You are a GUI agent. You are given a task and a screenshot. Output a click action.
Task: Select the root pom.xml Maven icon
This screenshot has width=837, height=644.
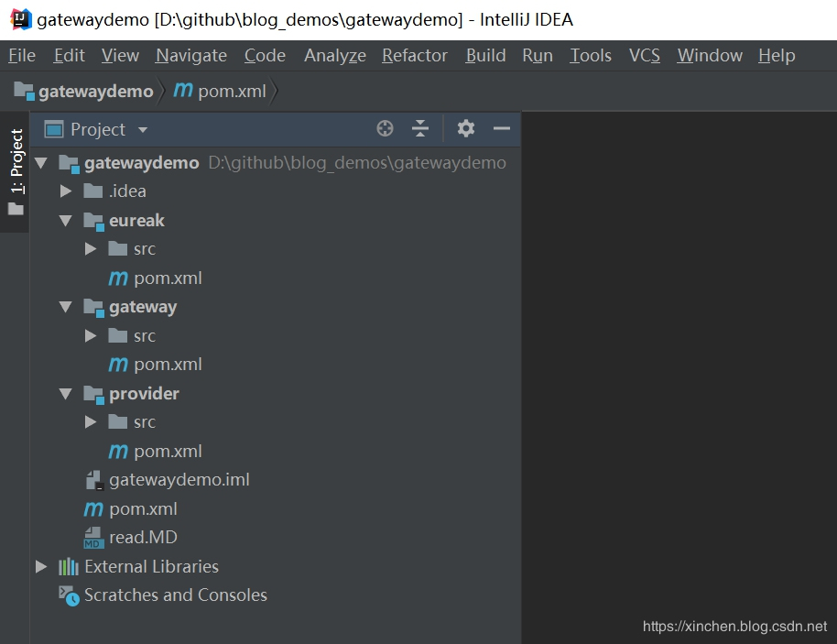(x=144, y=508)
